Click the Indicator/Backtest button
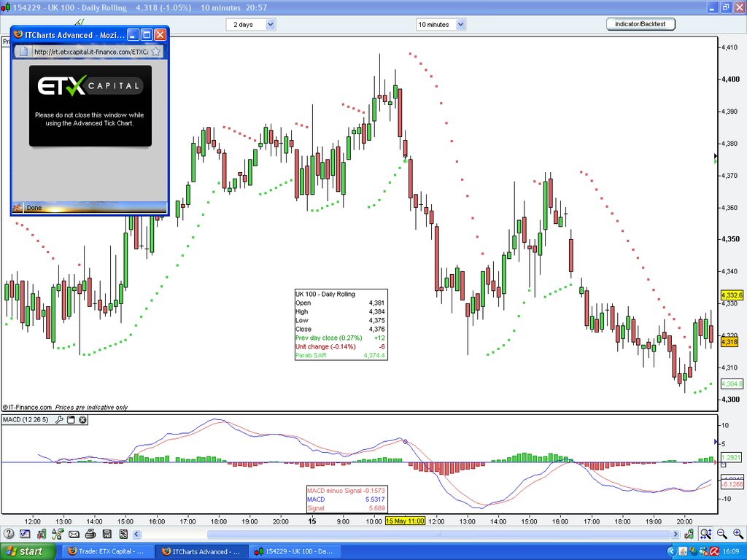 click(640, 24)
